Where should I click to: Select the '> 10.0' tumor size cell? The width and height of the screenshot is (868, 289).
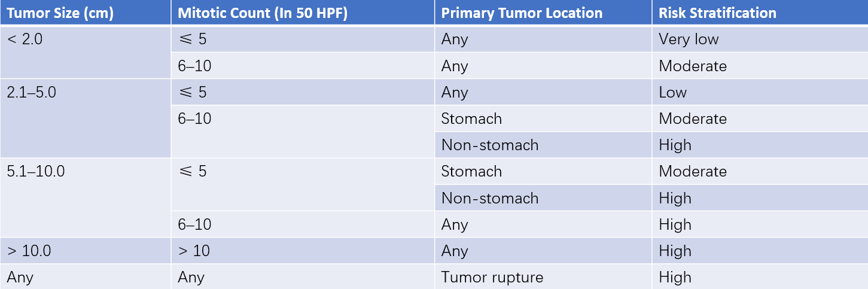click(x=86, y=251)
